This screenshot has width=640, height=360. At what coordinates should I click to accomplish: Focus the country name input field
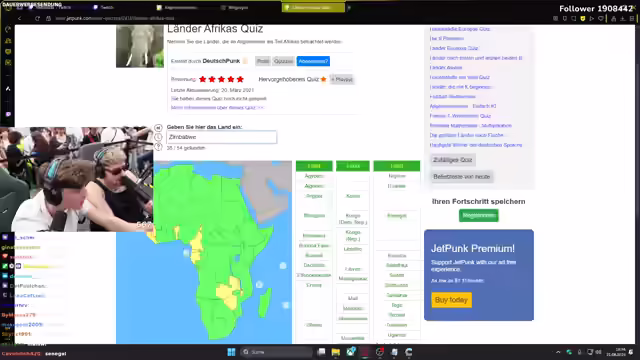click(x=222, y=137)
